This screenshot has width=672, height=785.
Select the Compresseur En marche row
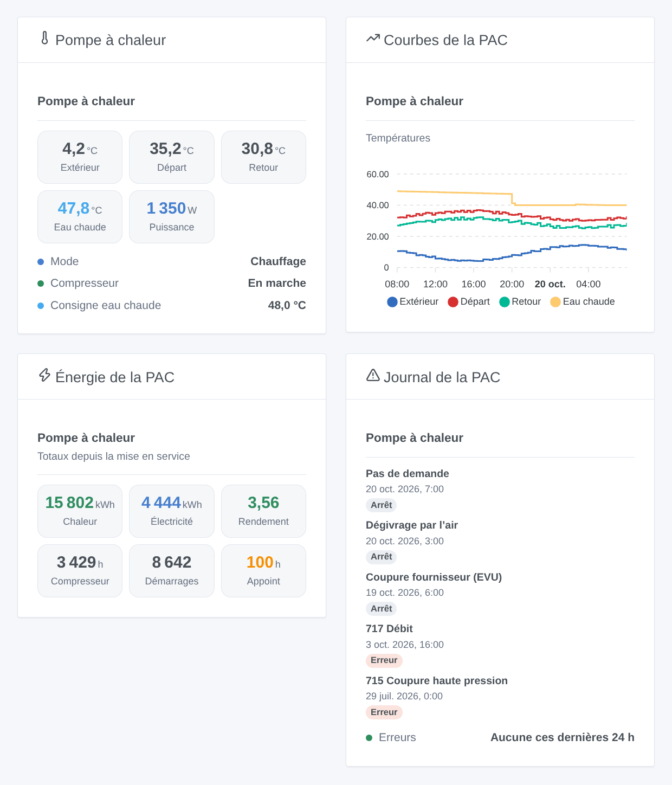coord(172,283)
